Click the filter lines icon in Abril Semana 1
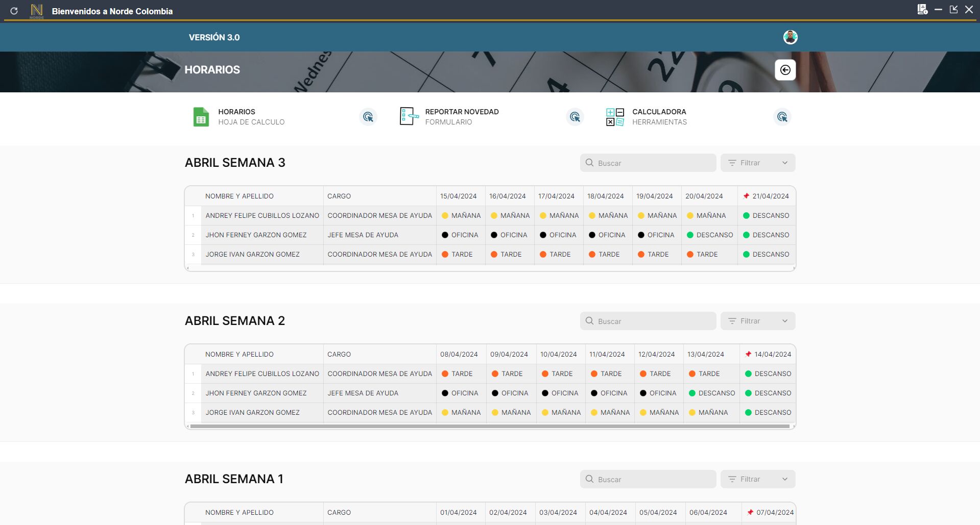This screenshot has width=980, height=525. pyautogui.click(x=732, y=479)
